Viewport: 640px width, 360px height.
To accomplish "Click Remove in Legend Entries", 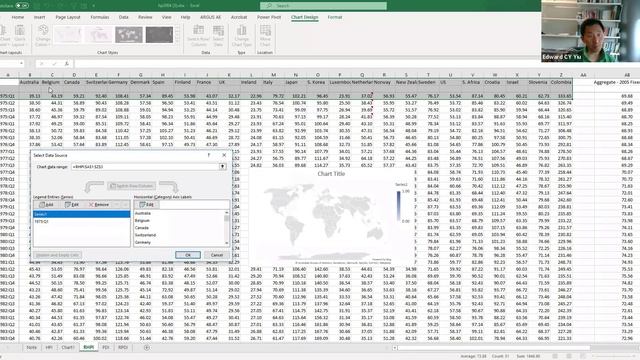I will coord(98,204).
